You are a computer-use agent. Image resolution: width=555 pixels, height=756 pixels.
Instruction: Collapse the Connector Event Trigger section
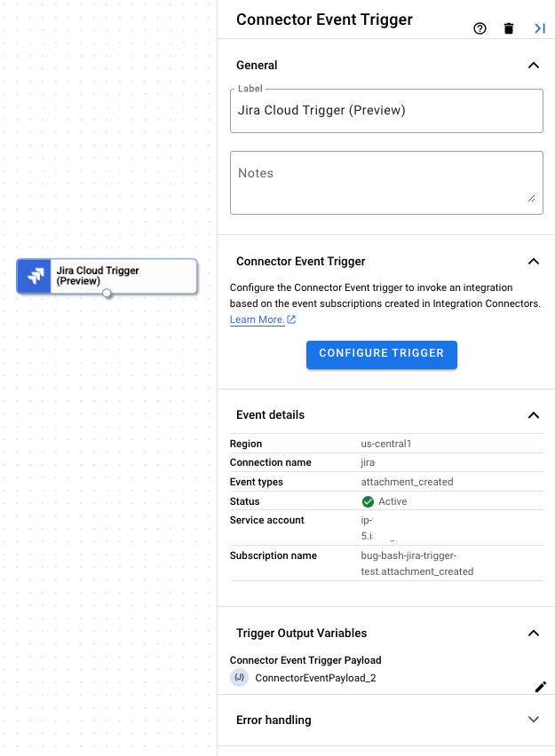534,261
